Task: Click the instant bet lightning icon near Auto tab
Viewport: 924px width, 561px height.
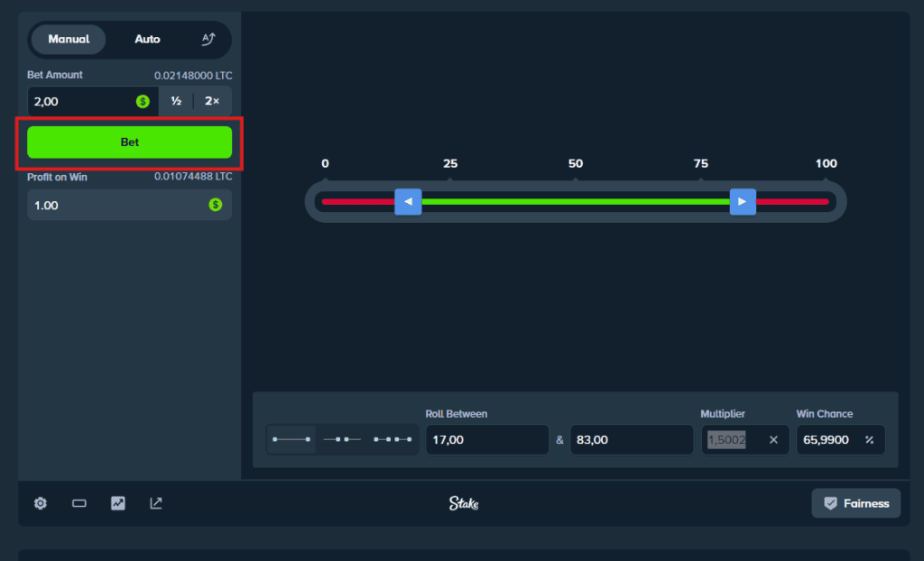Action: click(208, 39)
